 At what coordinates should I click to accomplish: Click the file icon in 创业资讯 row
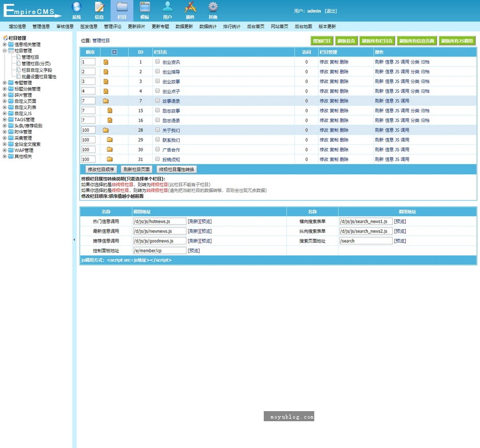point(106,62)
